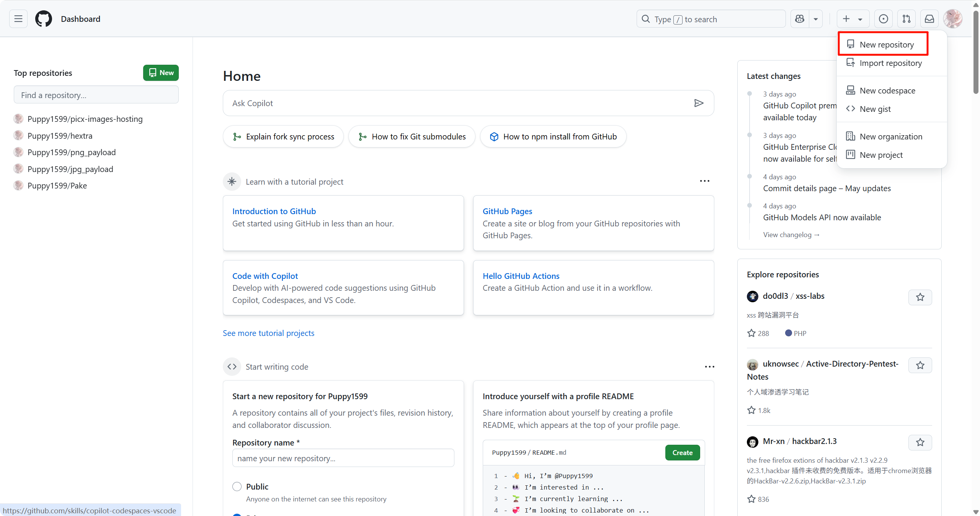
Task: Open Pull requests icon in header
Action: pos(906,19)
